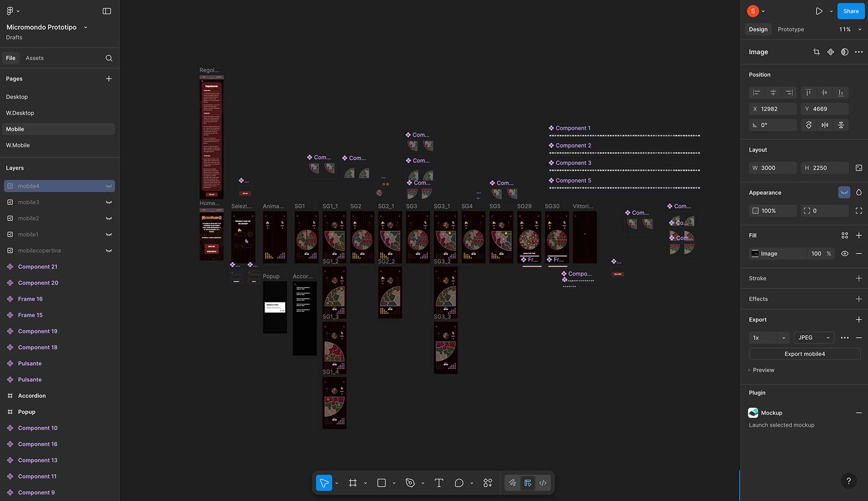
Task: Select the Comment tool in toolbar
Action: [459, 483]
